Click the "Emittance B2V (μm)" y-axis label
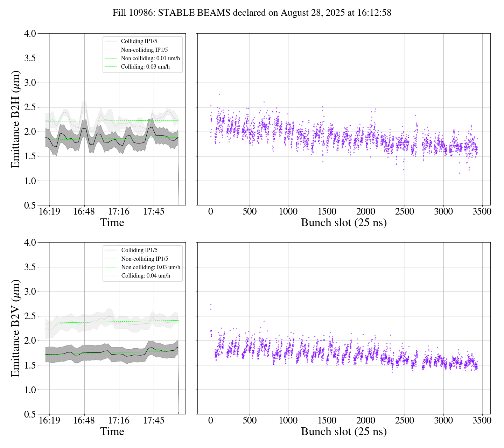This screenshot has height=448, width=504. (15, 328)
